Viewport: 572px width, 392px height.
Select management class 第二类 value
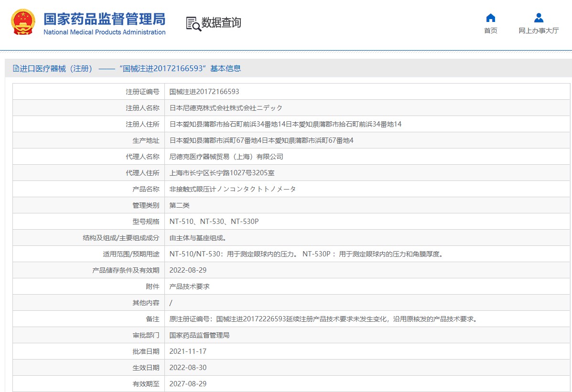coord(180,205)
